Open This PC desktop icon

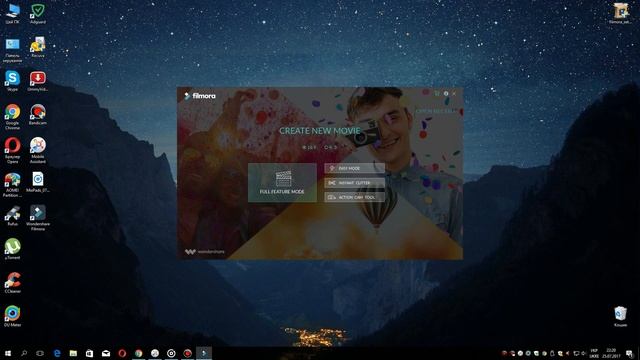click(x=12, y=13)
